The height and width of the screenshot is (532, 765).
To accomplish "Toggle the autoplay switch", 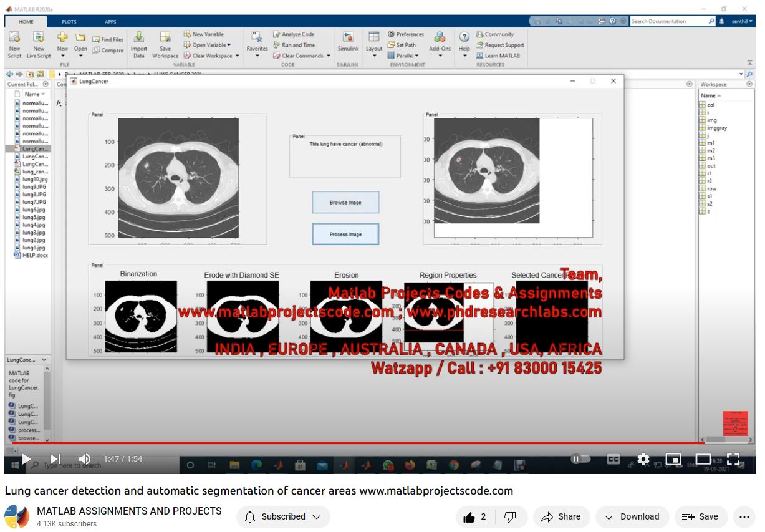I will pos(580,459).
